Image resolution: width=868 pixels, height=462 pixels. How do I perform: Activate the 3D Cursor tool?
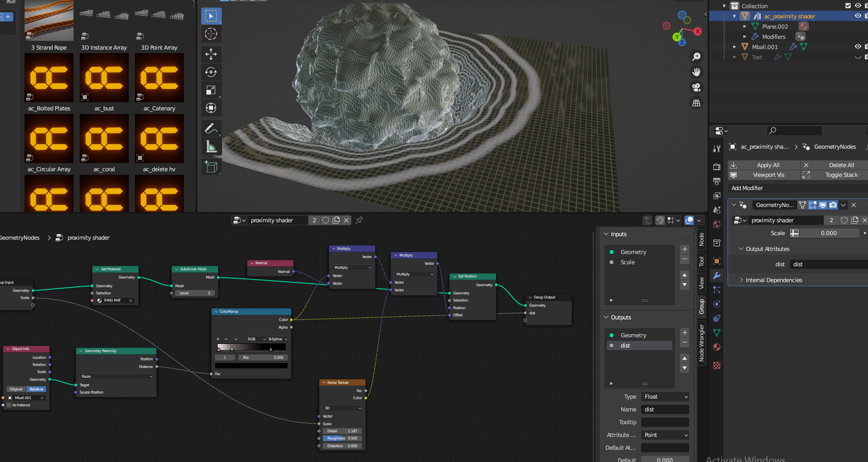point(211,34)
